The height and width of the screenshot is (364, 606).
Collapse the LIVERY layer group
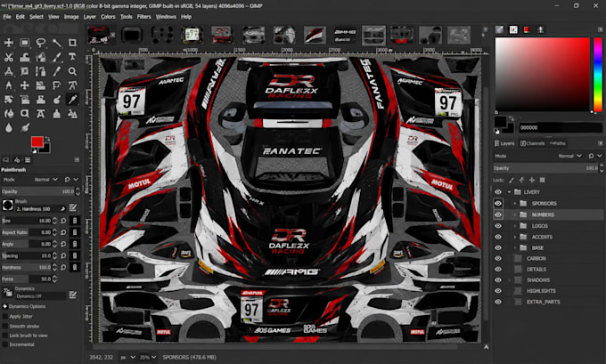[509, 192]
